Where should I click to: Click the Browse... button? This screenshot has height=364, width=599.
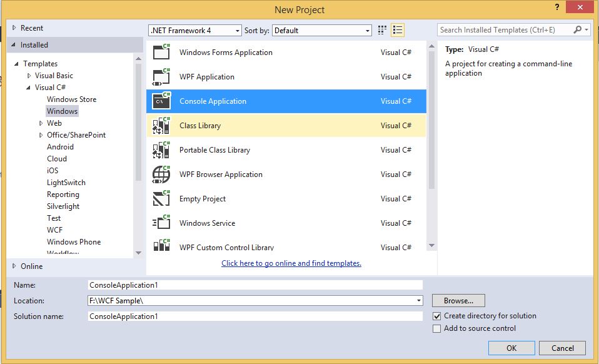tap(458, 301)
